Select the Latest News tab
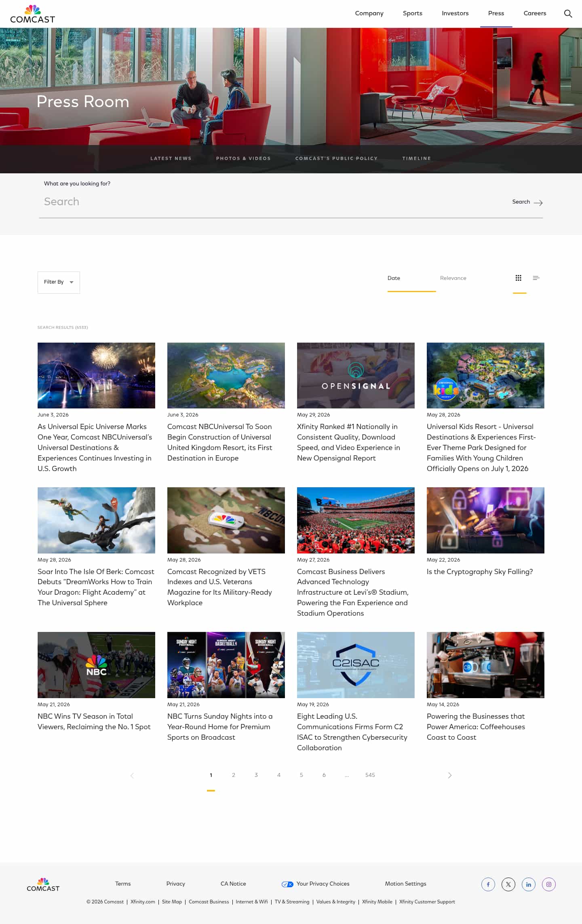The image size is (582, 924). 171,158
